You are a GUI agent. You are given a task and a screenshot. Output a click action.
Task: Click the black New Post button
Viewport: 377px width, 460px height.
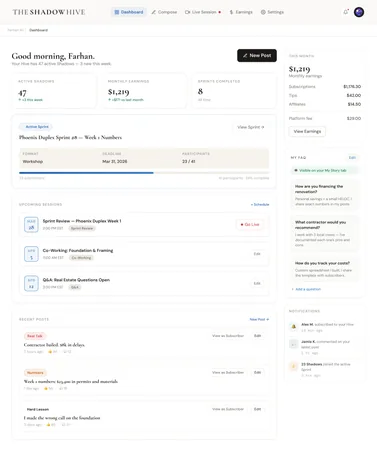tap(257, 55)
